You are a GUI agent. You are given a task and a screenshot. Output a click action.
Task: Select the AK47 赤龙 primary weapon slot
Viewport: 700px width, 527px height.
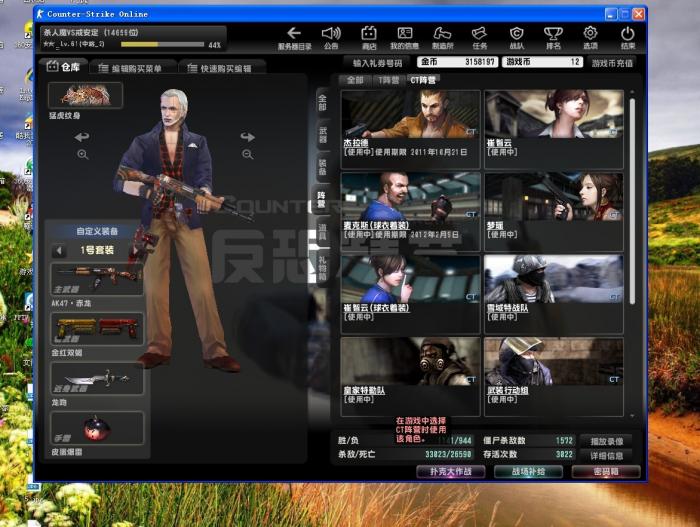[97, 279]
